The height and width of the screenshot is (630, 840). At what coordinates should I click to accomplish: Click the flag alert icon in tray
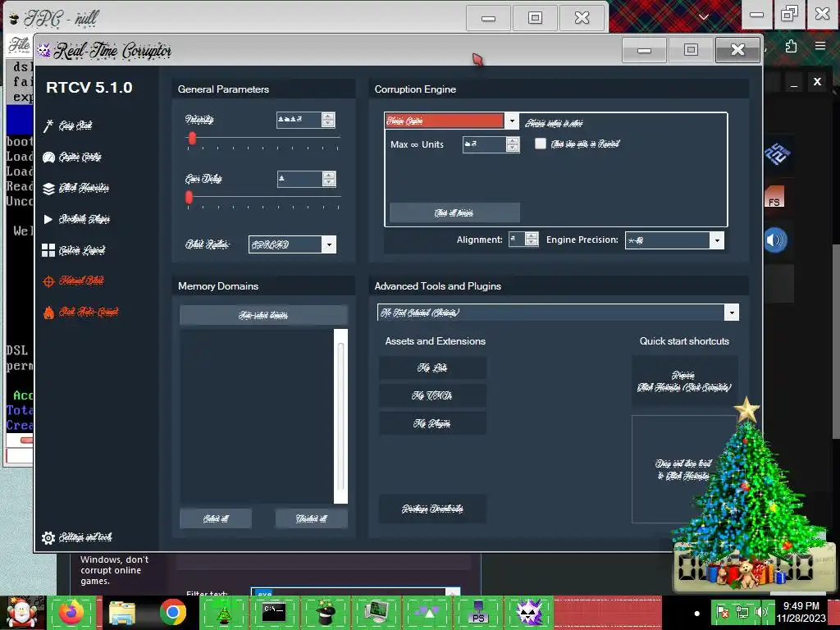722,612
